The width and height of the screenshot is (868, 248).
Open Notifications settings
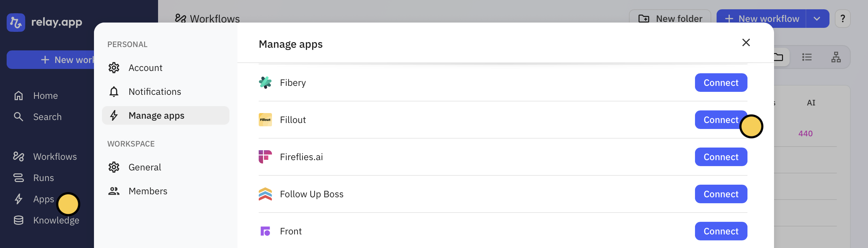[x=155, y=92]
